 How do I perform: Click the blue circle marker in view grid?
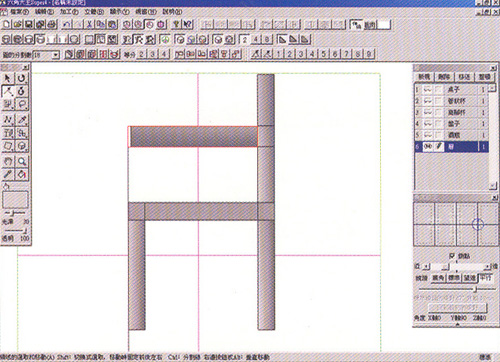point(478,224)
